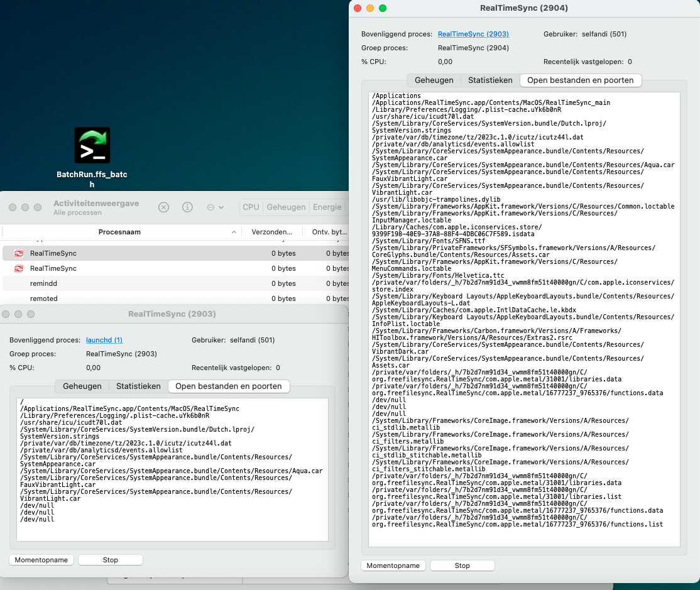
Task: Click Momentopname in RealTimeSync (2903) window
Action: coord(41,560)
